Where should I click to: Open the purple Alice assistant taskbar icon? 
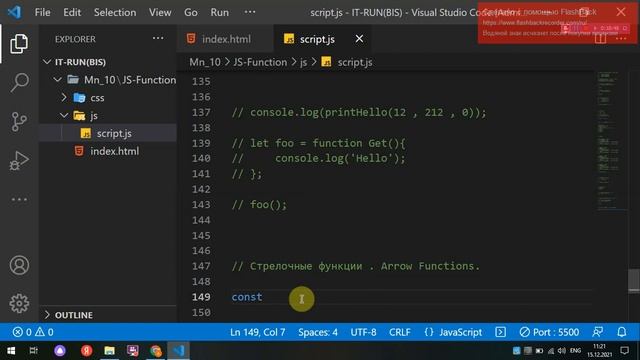[x=60, y=351]
